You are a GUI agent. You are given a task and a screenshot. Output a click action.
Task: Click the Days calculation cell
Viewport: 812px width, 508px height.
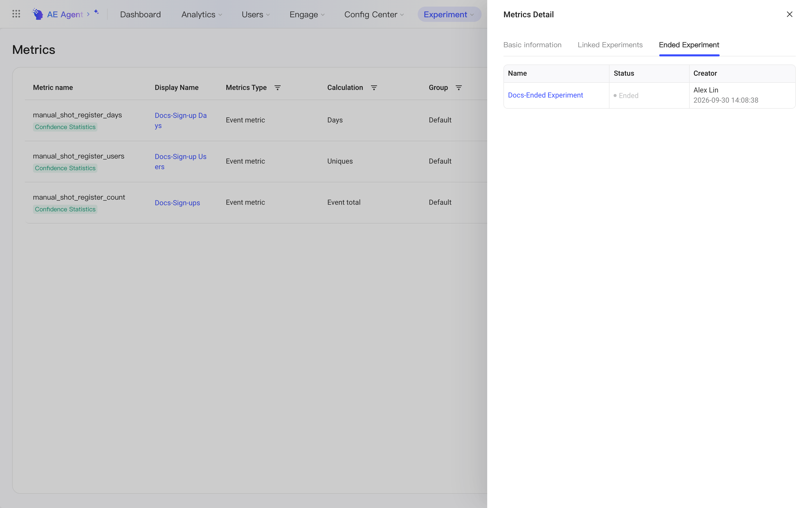click(335, 120)
